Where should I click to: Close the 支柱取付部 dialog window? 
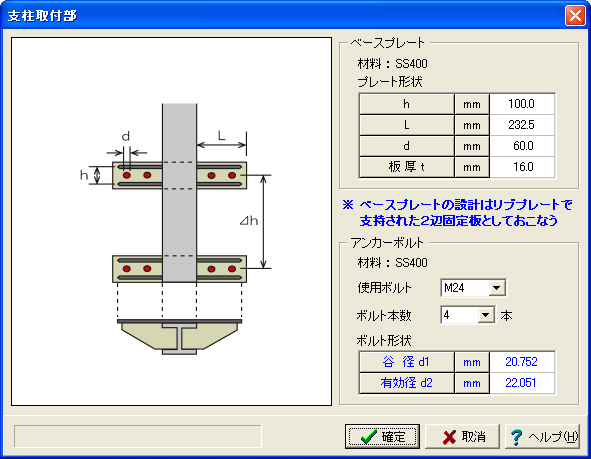(575, 16)
